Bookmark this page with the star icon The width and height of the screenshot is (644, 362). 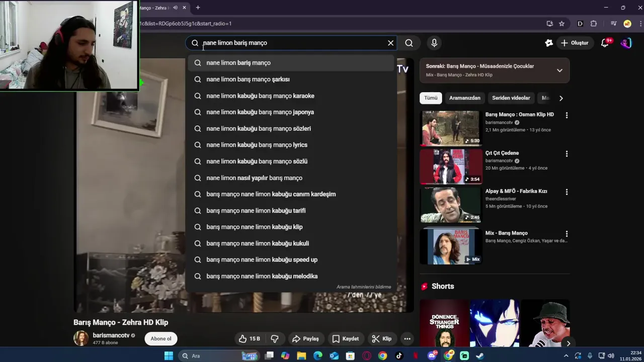(x=561, y=23)
